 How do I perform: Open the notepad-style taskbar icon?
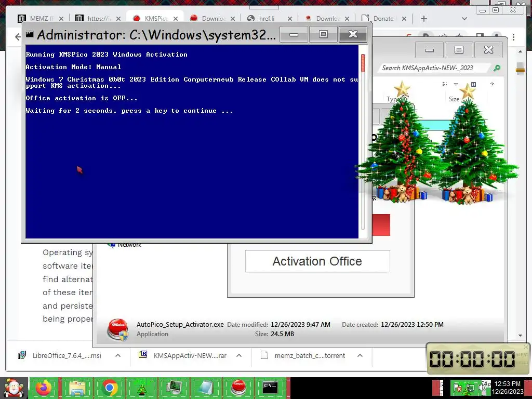click(x=206, y=388)
